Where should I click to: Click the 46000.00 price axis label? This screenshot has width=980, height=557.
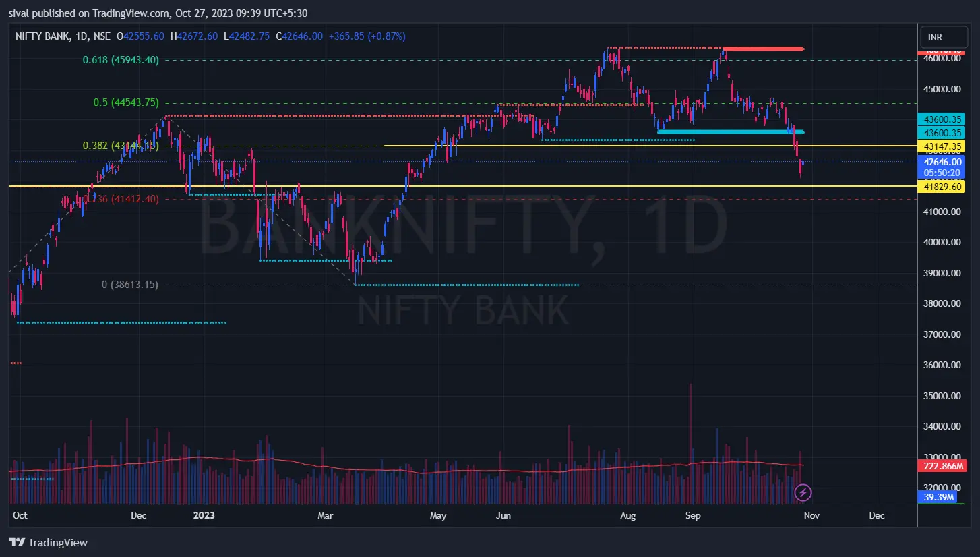(942, 59)
